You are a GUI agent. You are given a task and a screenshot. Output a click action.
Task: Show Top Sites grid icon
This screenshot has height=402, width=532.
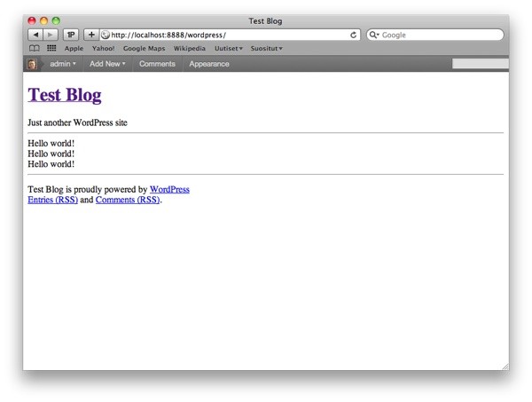pyautogui.click(x=51, y=49)
